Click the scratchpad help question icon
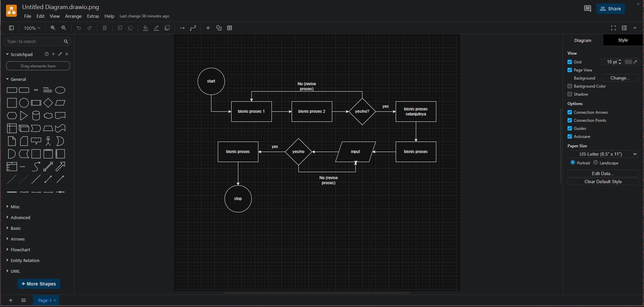Viewport: 644px width, 307px height. pyautogui.click(x=47, y=54)
